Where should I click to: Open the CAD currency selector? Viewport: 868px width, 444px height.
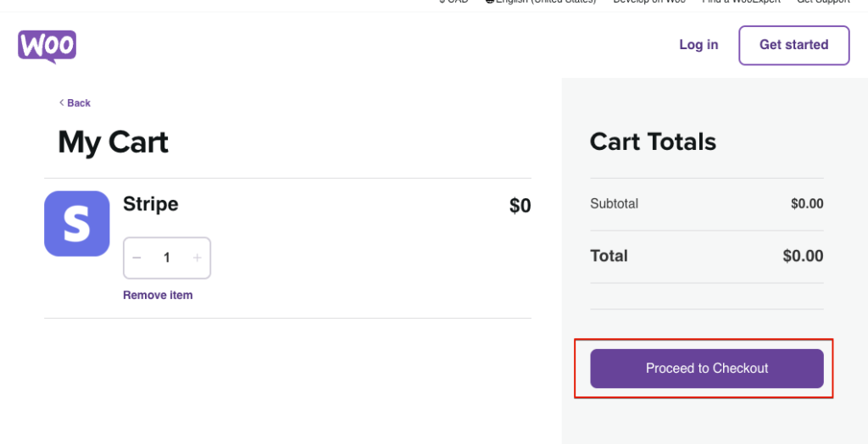tap(453, 2)
